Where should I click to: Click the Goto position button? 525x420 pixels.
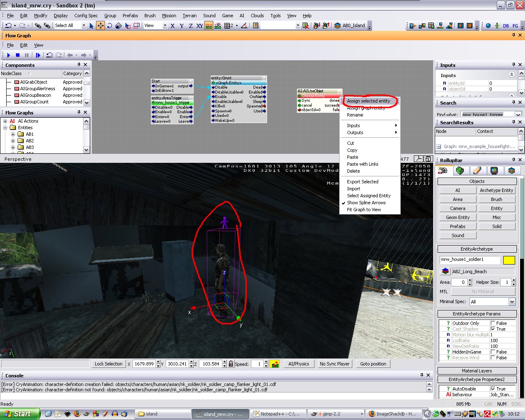pyautogui.click(x=373, y=364)
